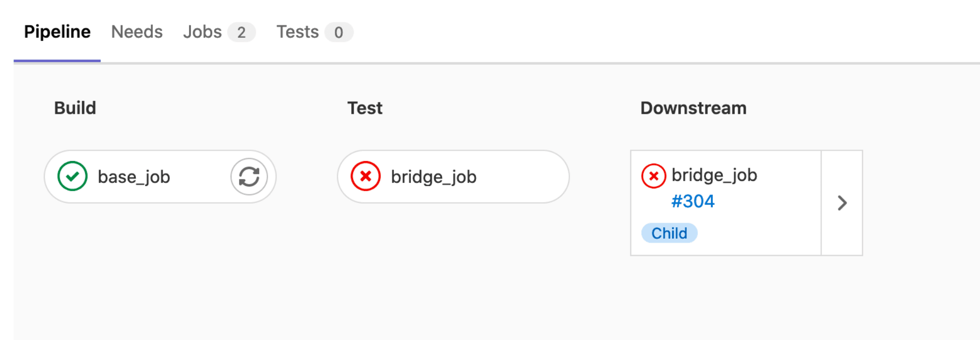Click the red failed icon on bridge_job in Test

click(365, 176)
